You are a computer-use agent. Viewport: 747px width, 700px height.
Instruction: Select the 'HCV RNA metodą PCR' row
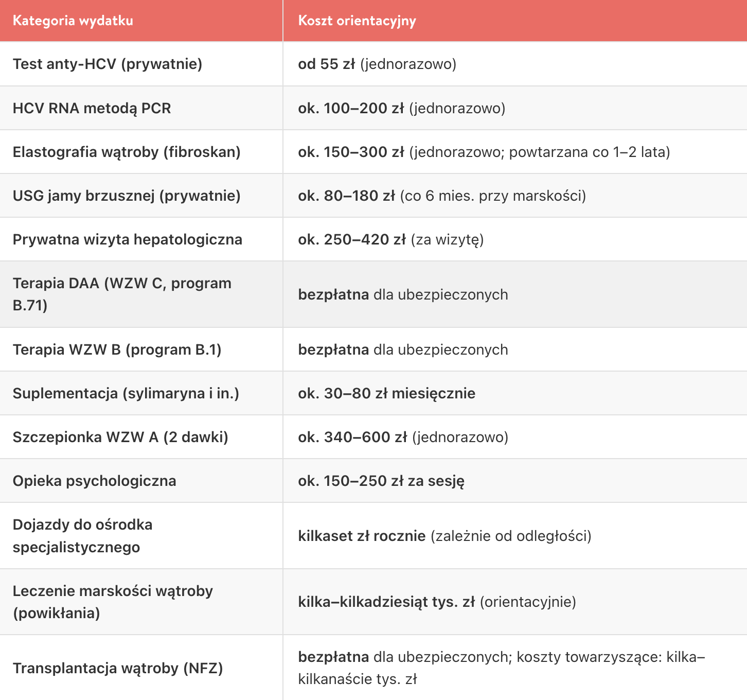(373, 108)
